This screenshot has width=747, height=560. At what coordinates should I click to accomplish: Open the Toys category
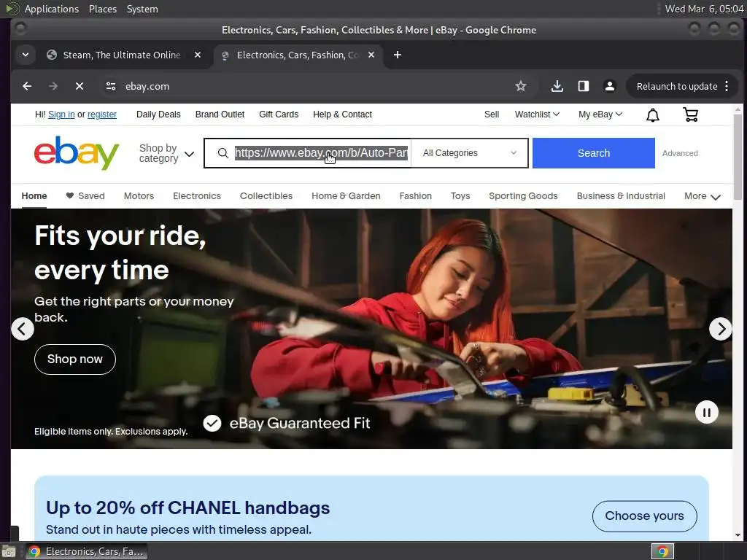click(x=460, y=195)
